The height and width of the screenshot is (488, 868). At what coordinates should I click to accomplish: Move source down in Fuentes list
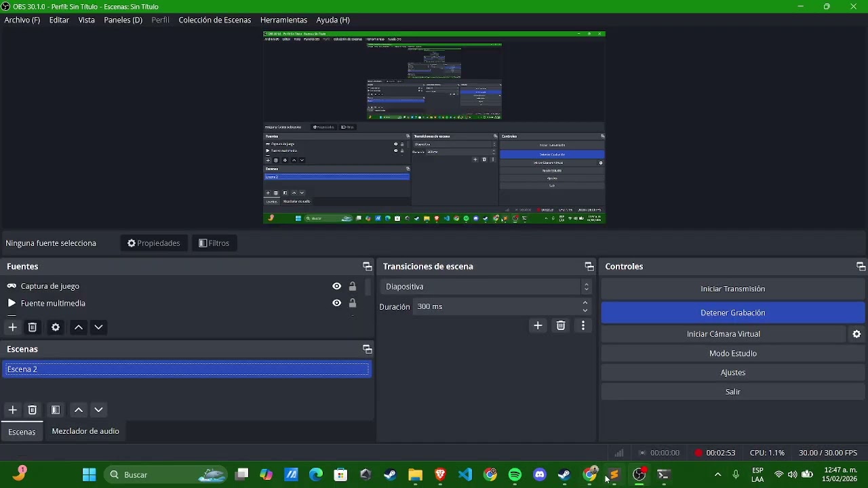[98, 327]
